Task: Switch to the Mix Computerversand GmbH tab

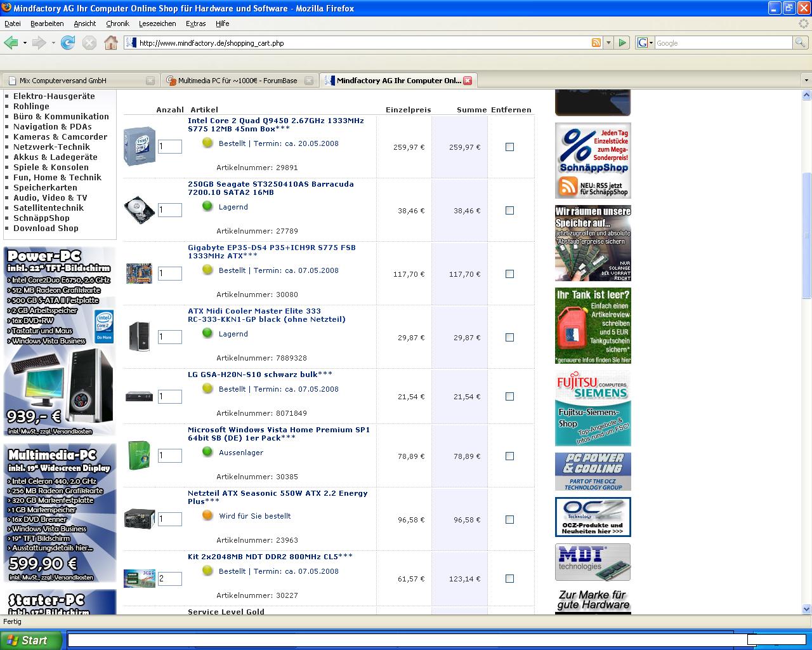Action: point(80,81)
